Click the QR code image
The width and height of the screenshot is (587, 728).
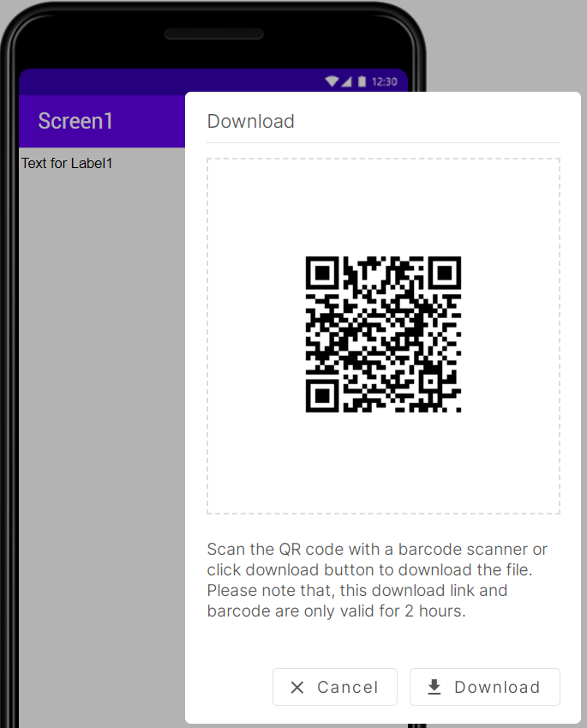(383, 334)
